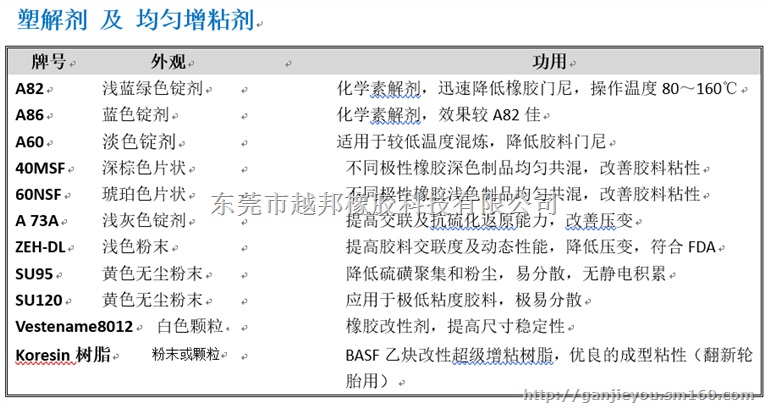The width and height of the screenshot is (770, 408).
Task: Select 黄色无尘粉末 in the SU95 row
Action: point(152,273)
